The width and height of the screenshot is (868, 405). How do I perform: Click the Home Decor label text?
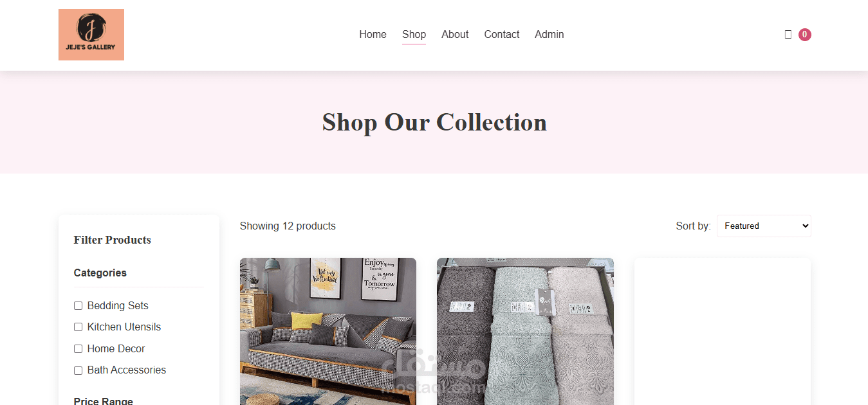tap(116, 349)
